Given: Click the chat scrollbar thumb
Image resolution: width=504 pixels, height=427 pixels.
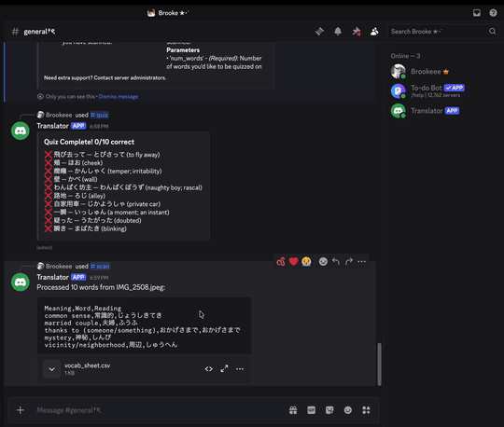Looking at the screenshot, I should 379,365.
